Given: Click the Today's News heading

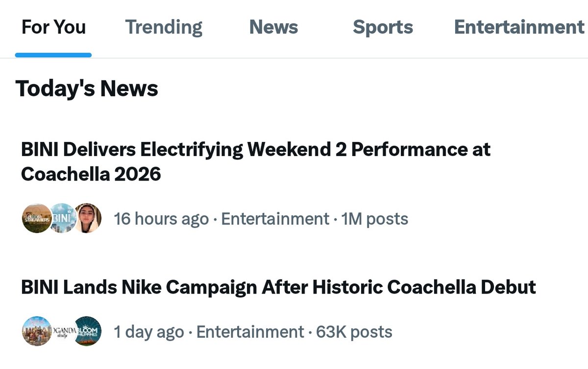Looking at the screenshot, I should [87, 89].
